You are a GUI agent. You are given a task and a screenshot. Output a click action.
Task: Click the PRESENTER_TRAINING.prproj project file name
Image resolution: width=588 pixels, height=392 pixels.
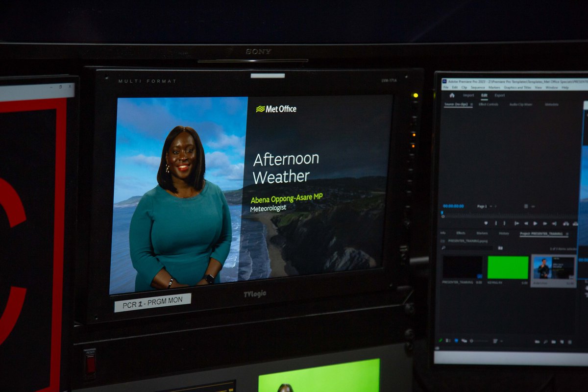pos(468,241)
